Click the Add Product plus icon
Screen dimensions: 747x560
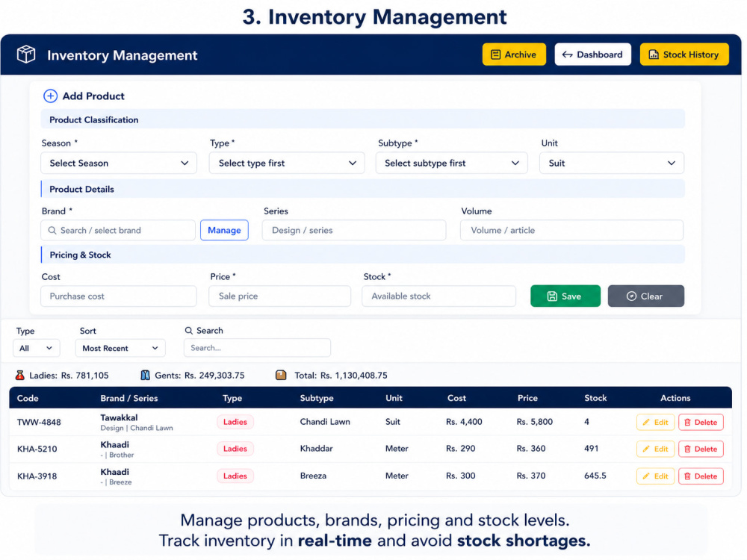click(51, 96)
